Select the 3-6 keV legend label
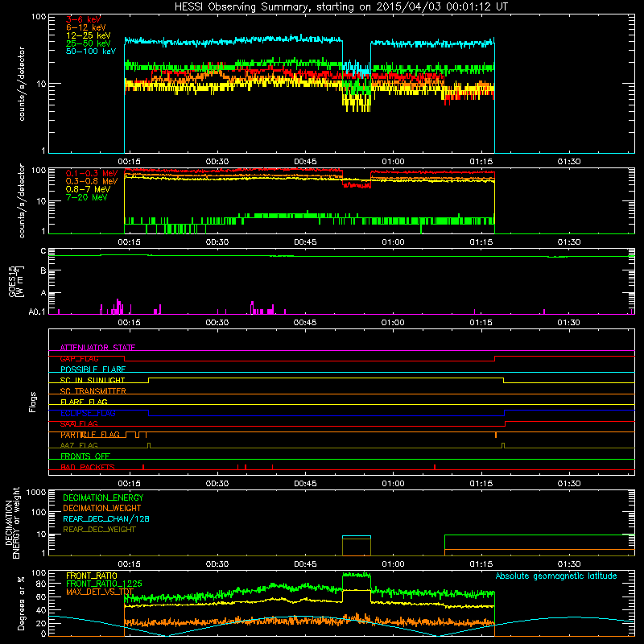644x644 pixels. 84,19
